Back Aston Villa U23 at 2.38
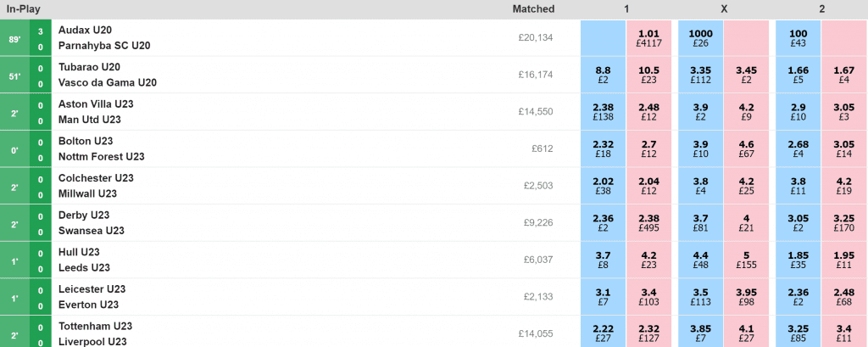 (603, 112)
